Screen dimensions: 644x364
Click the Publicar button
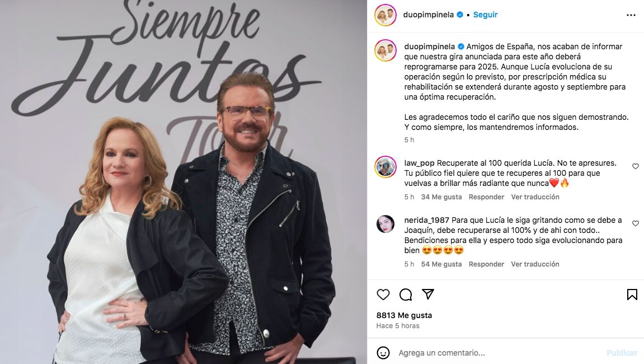[622, 353]
